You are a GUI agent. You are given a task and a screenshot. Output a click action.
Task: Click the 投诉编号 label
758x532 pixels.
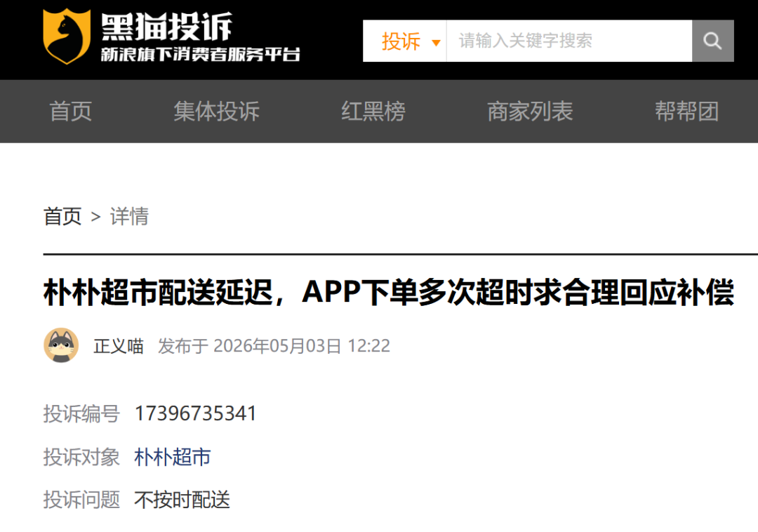pyautogui.click(x=81, y=413)
